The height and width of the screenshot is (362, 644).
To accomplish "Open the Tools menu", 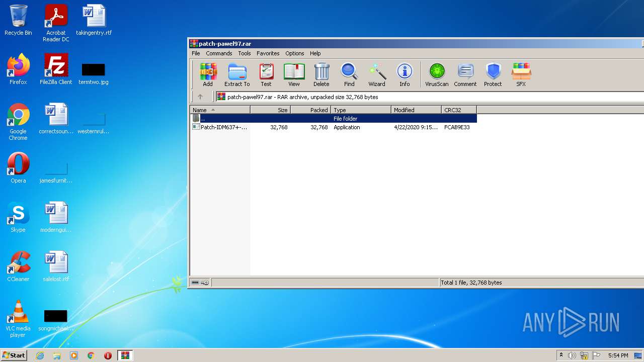I will (x=245, y=53).
